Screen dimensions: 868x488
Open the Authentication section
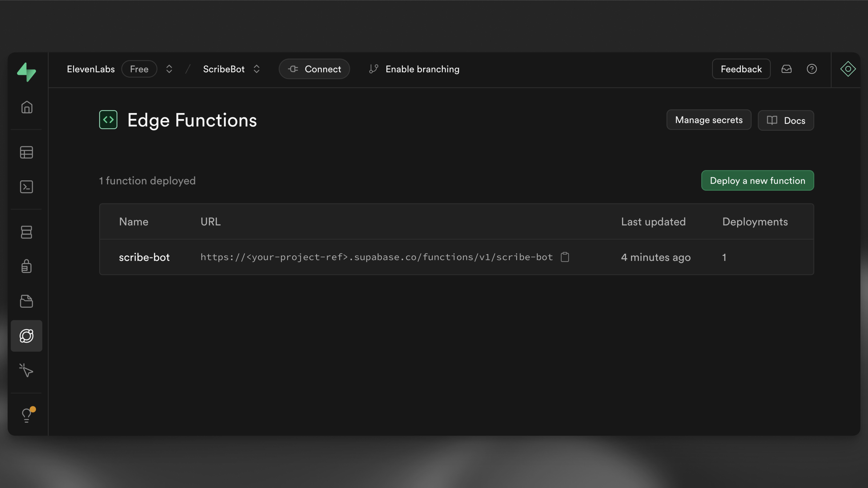coord(27,266)
